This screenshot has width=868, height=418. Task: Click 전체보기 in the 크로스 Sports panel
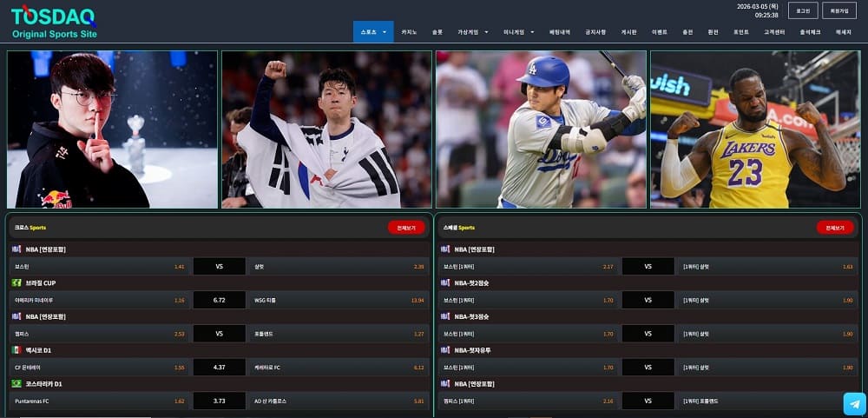(406, 228)
